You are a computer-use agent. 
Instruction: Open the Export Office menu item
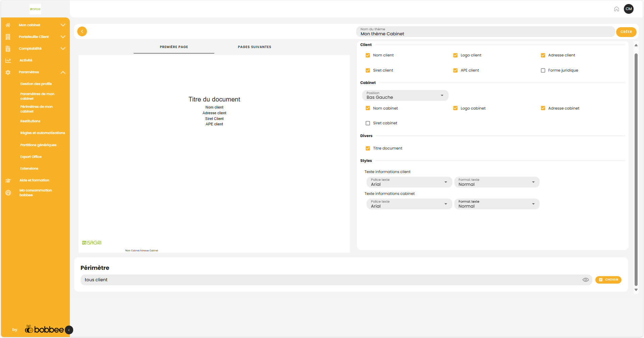point(31,157)
